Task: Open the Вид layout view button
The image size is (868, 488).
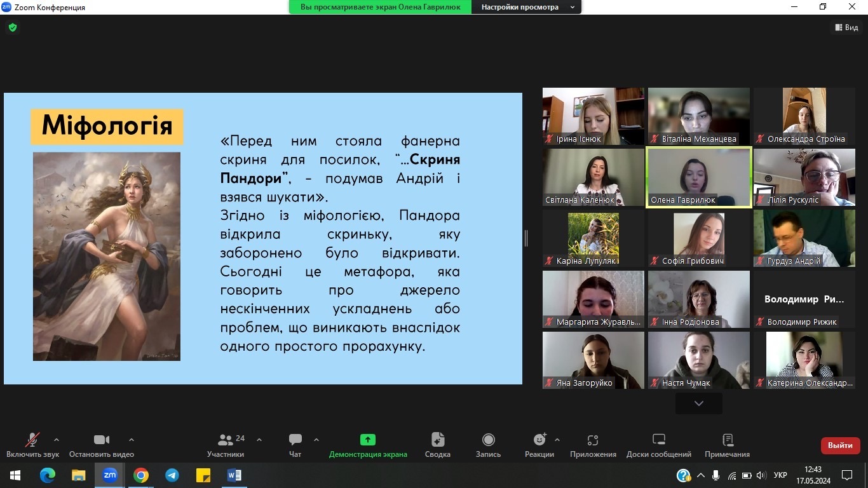Action: tap(847, 27)
